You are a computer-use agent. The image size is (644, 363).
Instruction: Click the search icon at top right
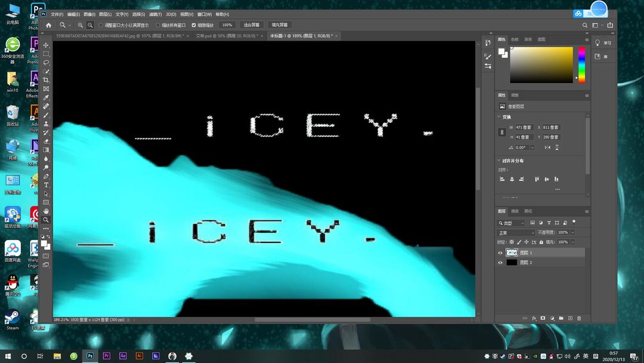click(x=585, y=25)
